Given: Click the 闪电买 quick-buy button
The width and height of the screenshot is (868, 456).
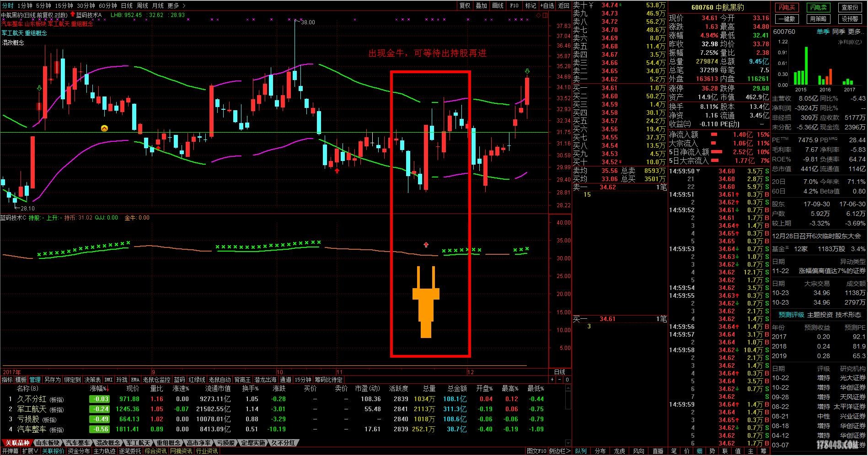Looking at the screenshot, I should [787, 7].
